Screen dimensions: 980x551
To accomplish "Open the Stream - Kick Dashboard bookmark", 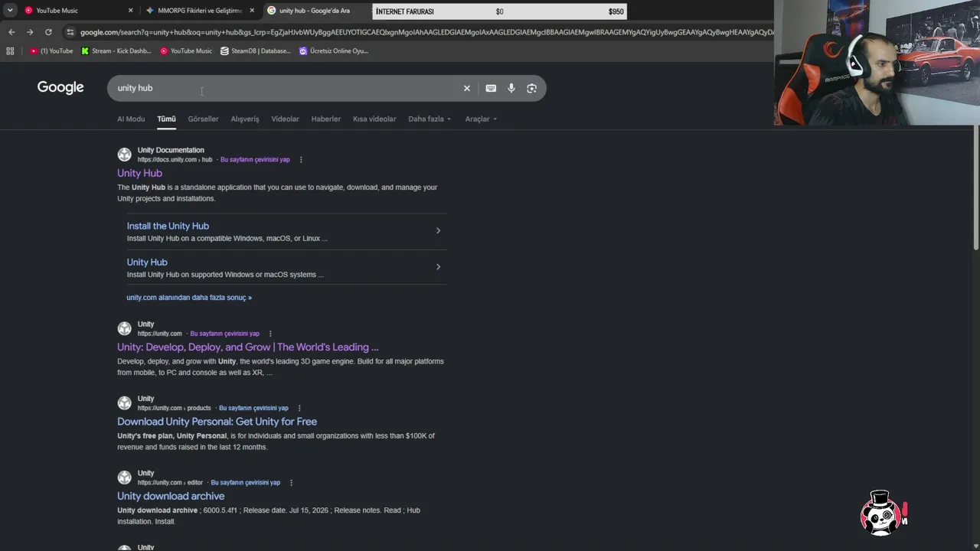I will click(116, 51).
